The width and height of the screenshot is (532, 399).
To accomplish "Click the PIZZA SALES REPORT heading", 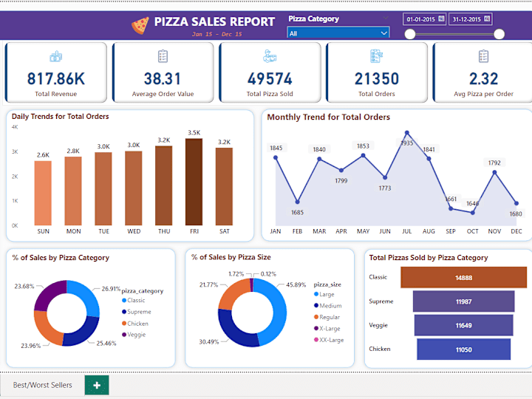I will point(214,21).
